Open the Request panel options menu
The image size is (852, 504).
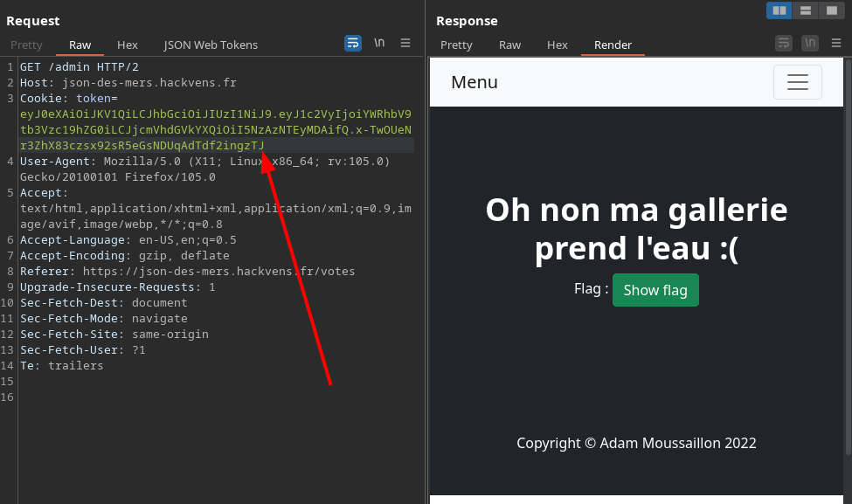pyautogui.click(x=405, y=43)
